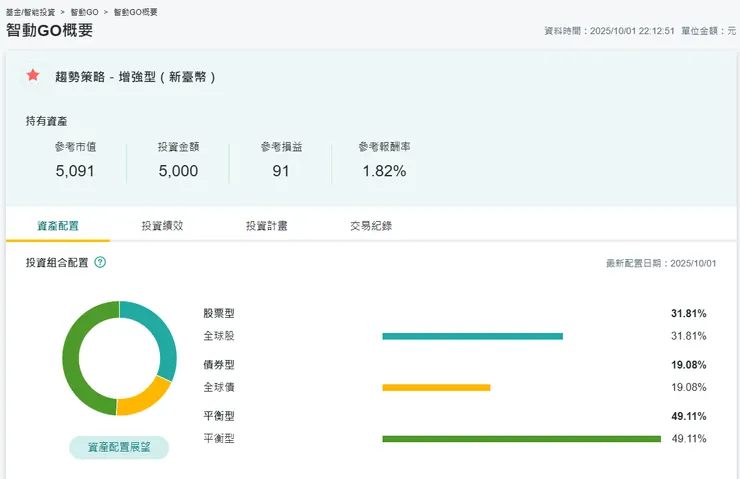The width and height of the screenshot is (740, 479).
Task: Click the bold 31.81% 股票型 total
Action: (x=689, y=313)
